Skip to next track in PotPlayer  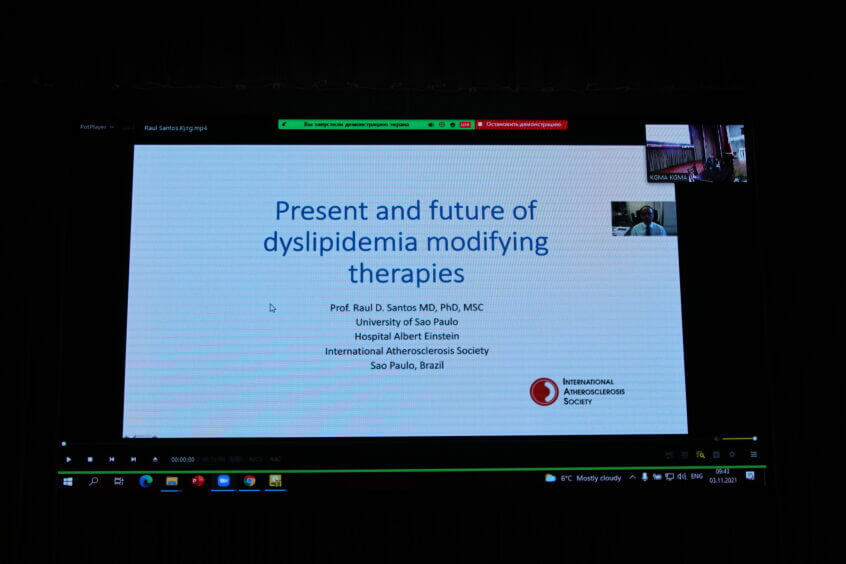click(133, 459)
